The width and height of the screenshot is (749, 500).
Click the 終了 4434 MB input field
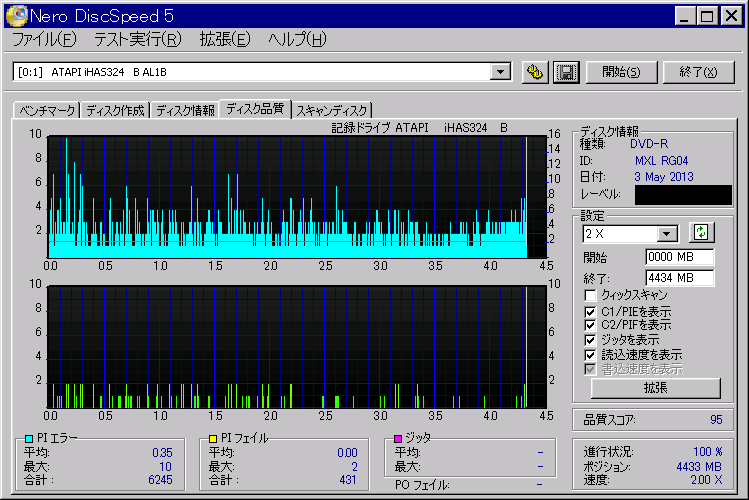[x=680, y=277]
